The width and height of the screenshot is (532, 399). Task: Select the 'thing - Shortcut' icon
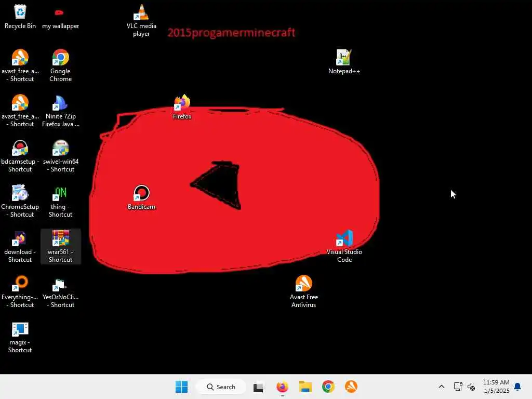(x=60, y=201)
